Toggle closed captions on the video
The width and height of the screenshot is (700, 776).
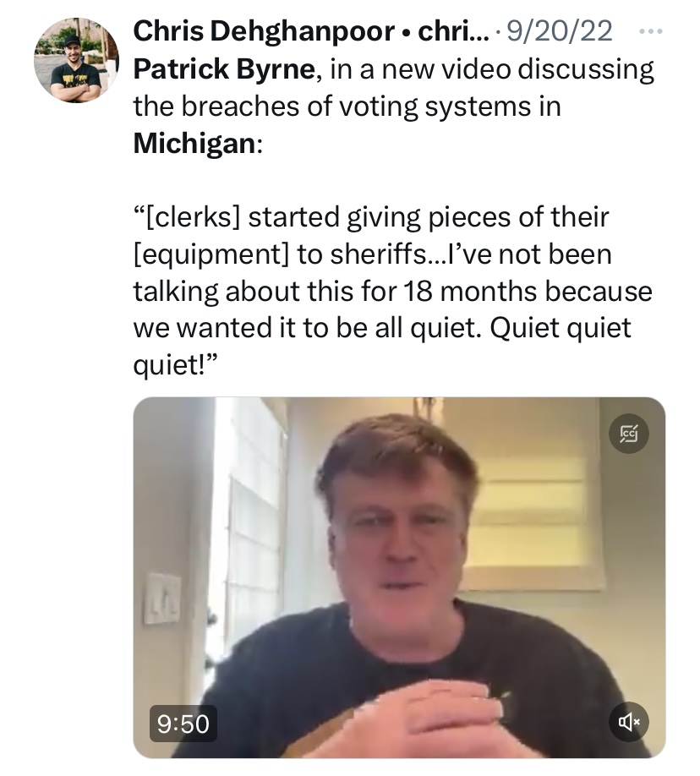click(629, 434)
